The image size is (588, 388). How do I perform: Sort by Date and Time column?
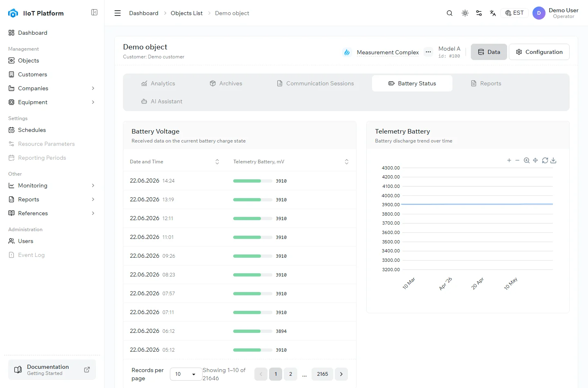[217, 162]
